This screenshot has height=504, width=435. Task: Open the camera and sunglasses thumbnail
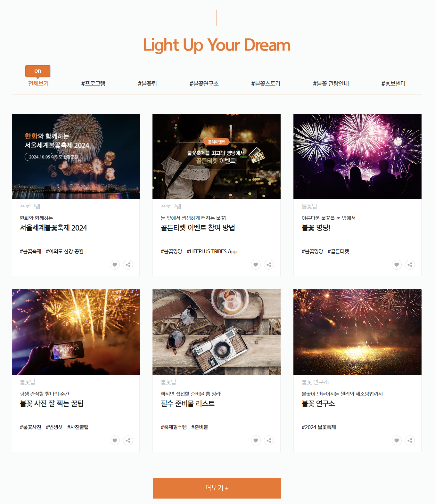(x=217, y=332)
